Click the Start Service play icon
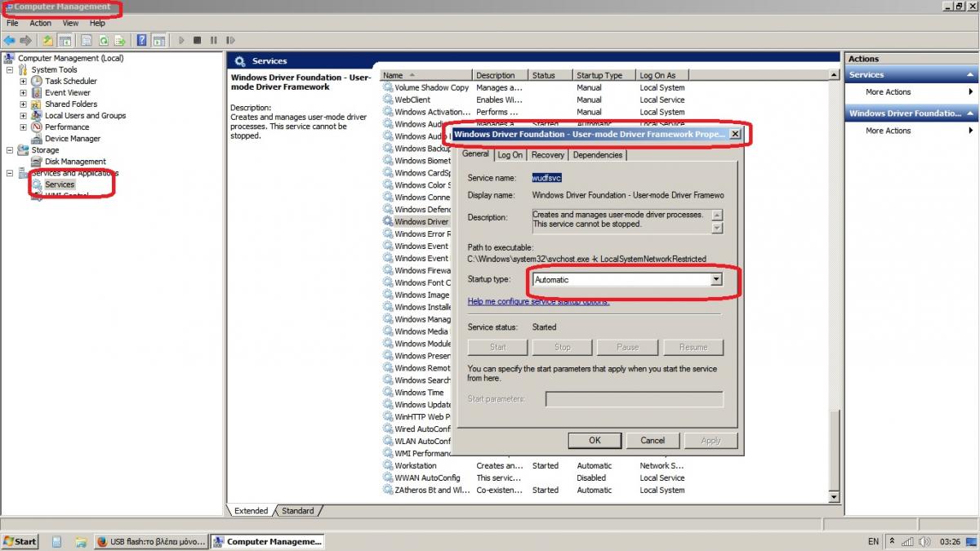This screenshot has width=980, height=551. point(181,40)
